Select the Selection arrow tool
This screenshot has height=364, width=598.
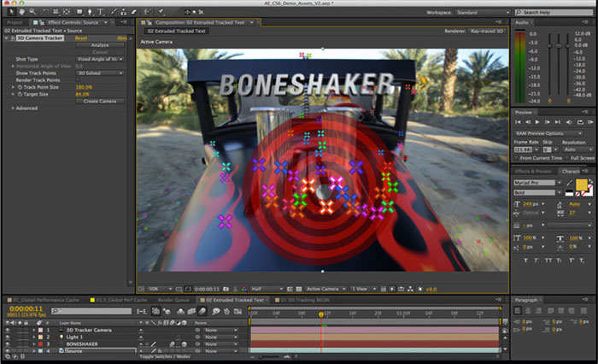click(x=11, y=12)
